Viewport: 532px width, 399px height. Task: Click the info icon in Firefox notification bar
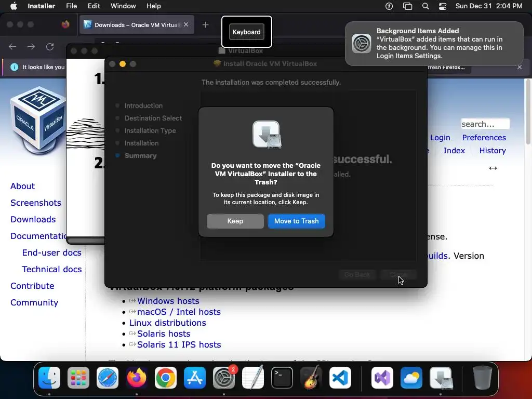point(14,67)
